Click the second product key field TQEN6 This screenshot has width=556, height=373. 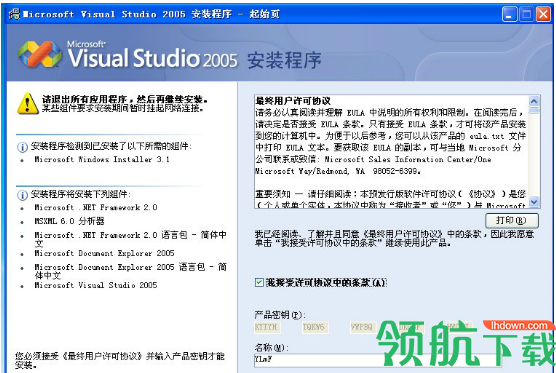(x=315, y=327)
